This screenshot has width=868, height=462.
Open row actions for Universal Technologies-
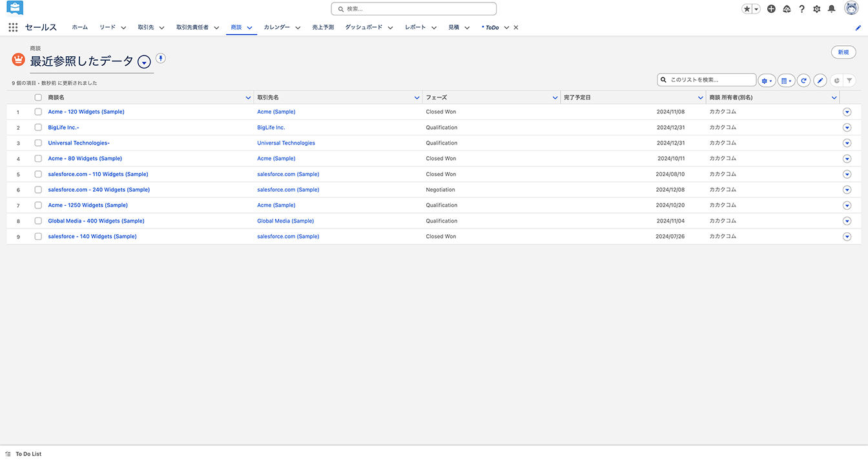(847, 143)
